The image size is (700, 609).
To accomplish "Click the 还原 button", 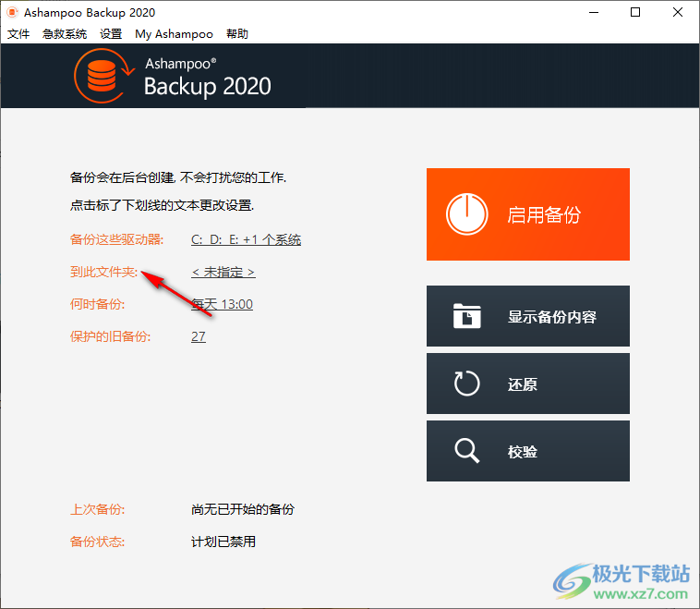I will tap(527, 384).
